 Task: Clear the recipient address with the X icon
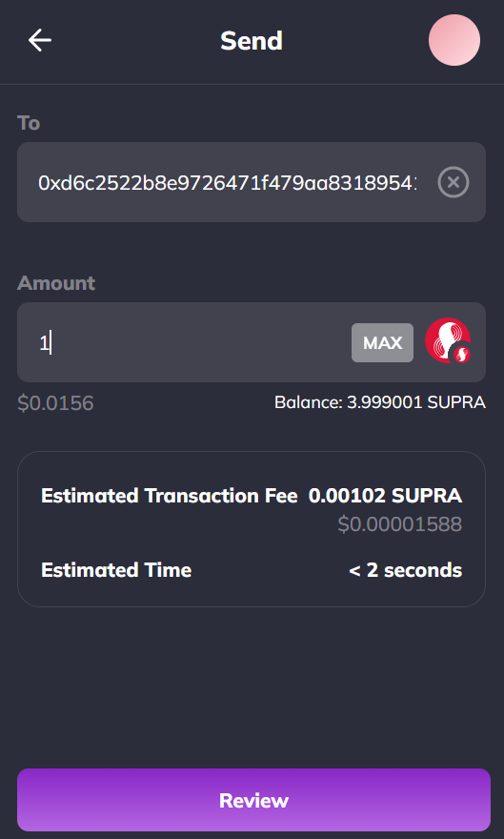click(x=454, y=182)
